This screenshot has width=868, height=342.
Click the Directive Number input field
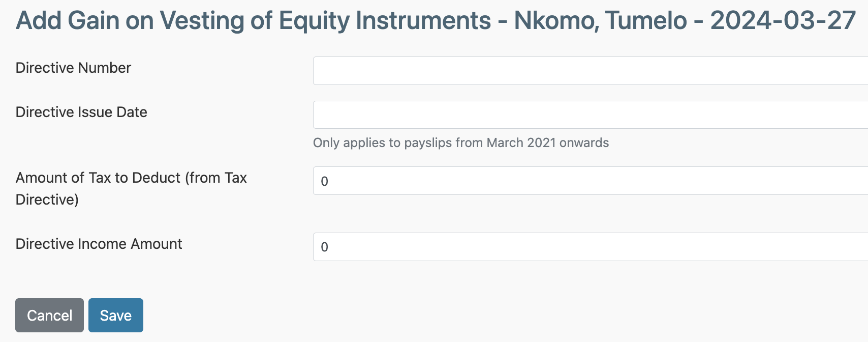click(590, 71)
